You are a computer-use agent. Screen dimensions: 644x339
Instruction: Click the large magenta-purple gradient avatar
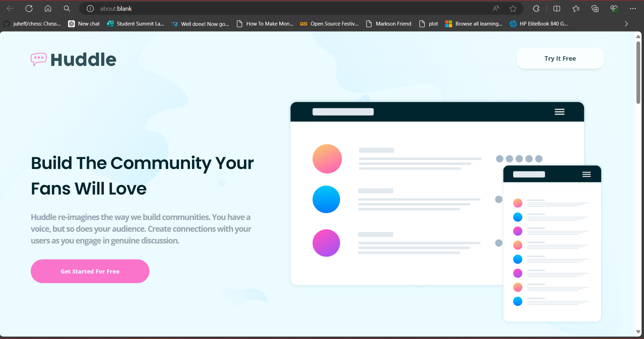coord(326,243)
